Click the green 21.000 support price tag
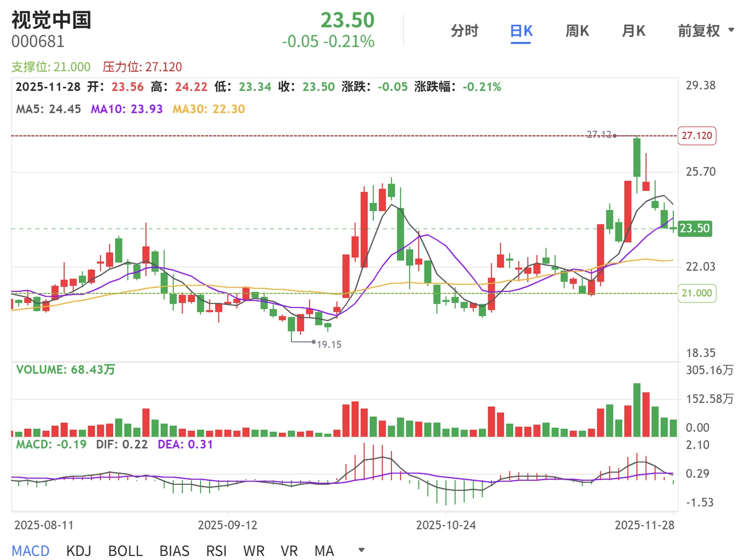The height and width of the screenshot is (560, 743). (697, 293)
